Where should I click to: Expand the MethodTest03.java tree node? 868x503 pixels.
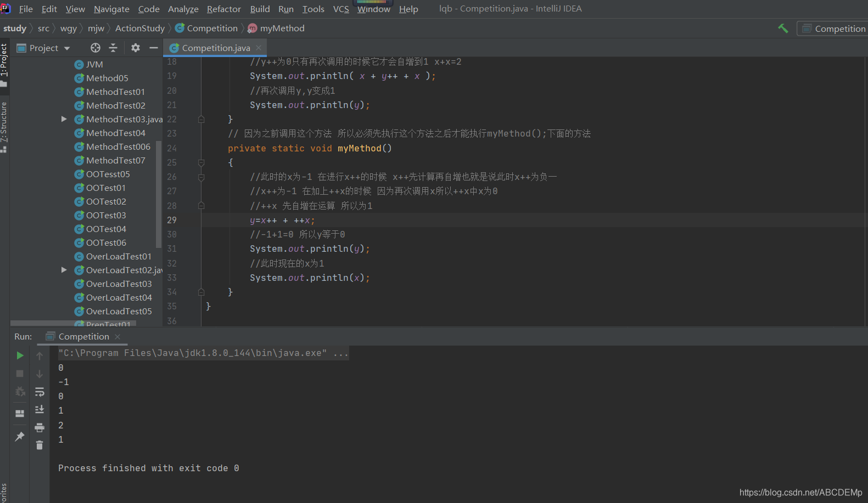[x=64, y=119]
